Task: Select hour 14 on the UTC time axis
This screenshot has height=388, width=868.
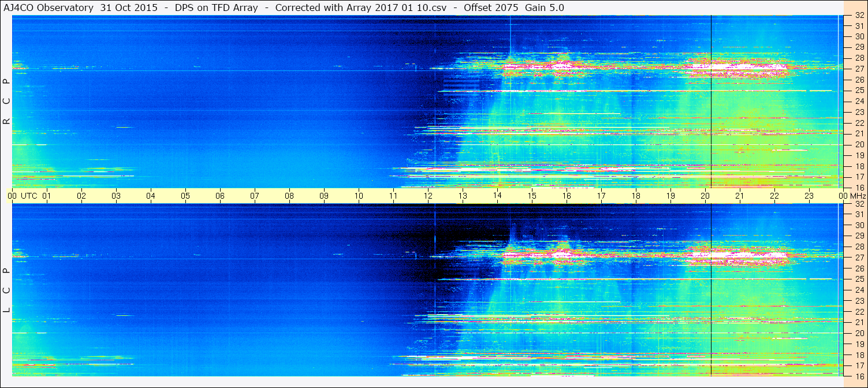Action: point(497,196)
